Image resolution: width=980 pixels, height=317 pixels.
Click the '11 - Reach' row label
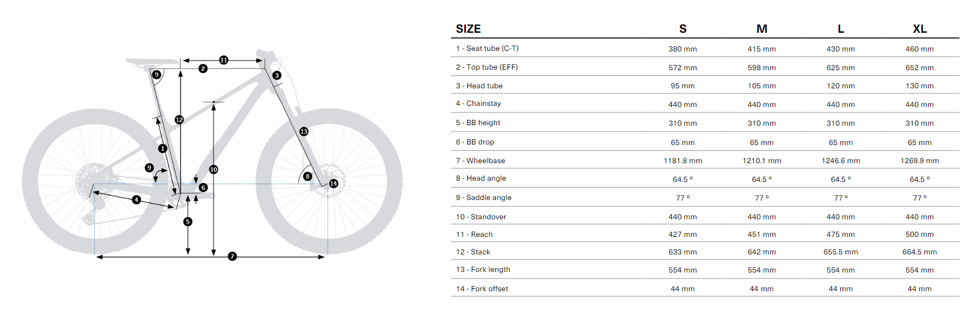pos(474,235)
